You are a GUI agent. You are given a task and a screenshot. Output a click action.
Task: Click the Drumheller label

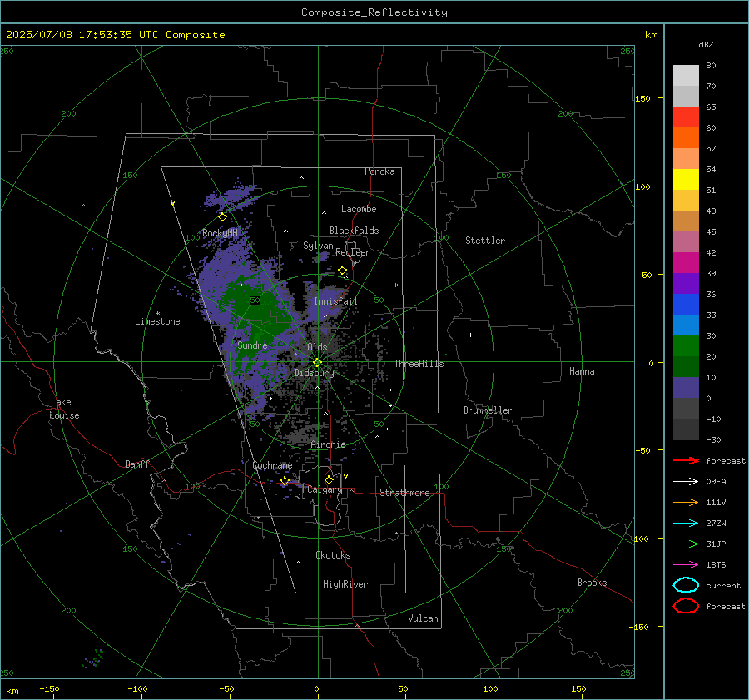coord(488,410)
